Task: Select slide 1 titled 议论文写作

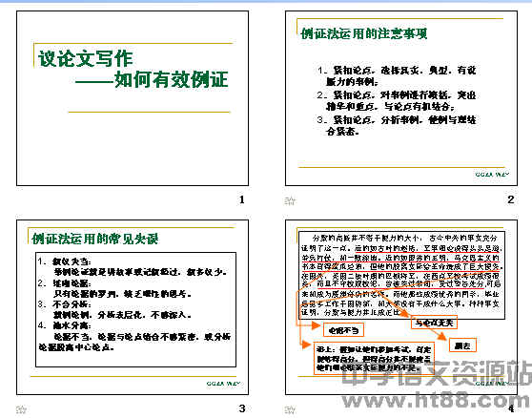Action: (x=133, y=98)
